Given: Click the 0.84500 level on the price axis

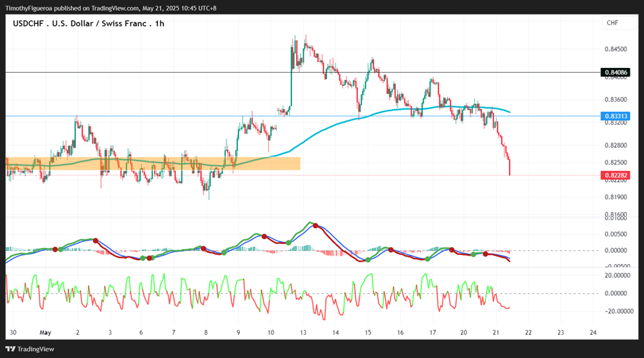Looking at the screenshot, I should click(616, 49).
